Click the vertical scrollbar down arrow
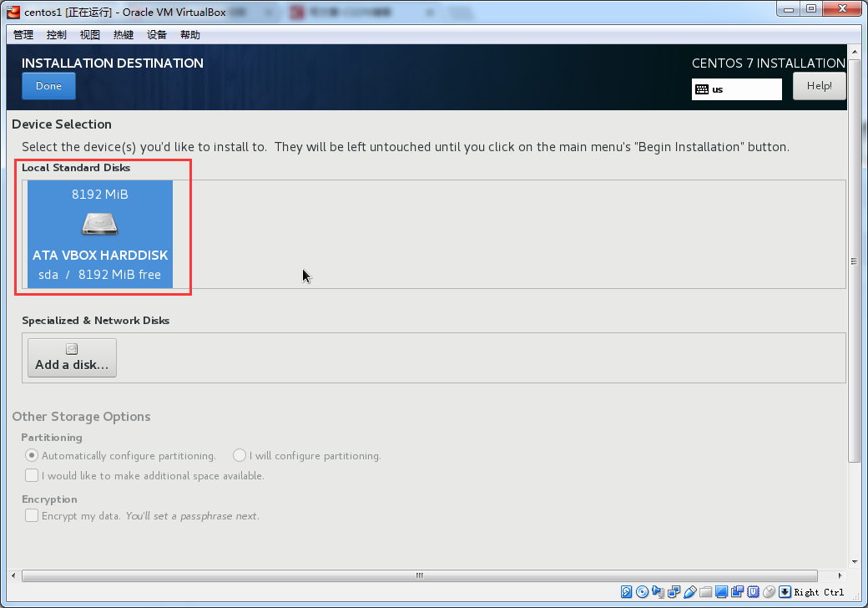 855,562
